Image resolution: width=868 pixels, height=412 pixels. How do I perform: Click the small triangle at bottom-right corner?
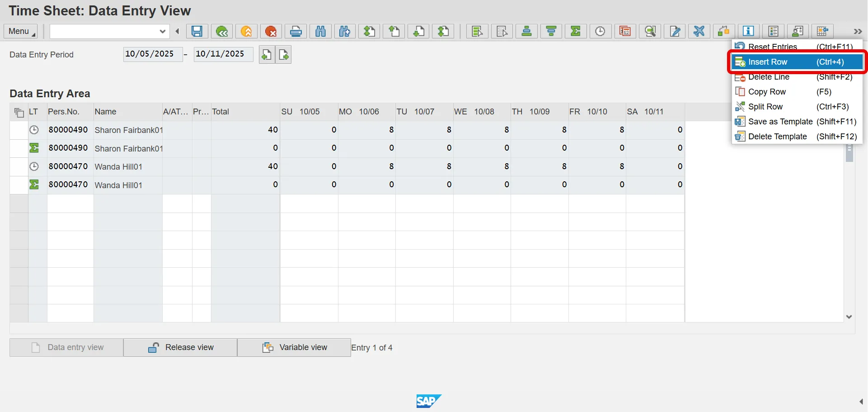[x=861, y=402]
